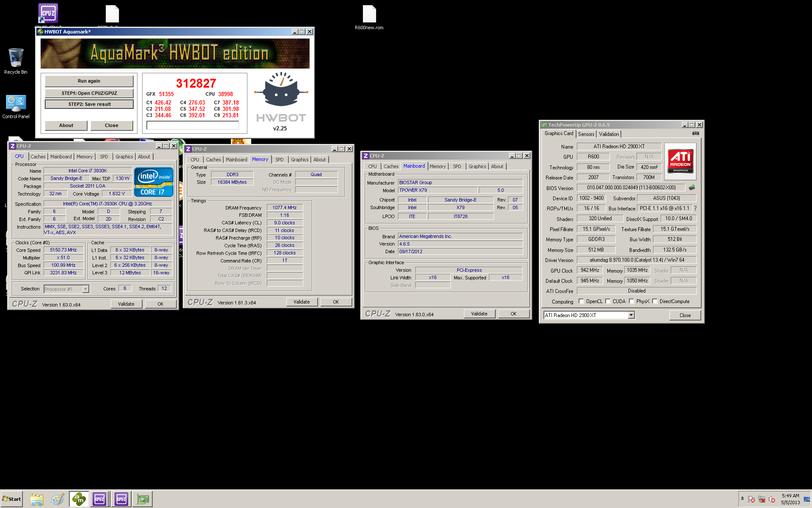Click About button in Aquamark
Screen dimensions: 812x508
click(x=66, y=125)
